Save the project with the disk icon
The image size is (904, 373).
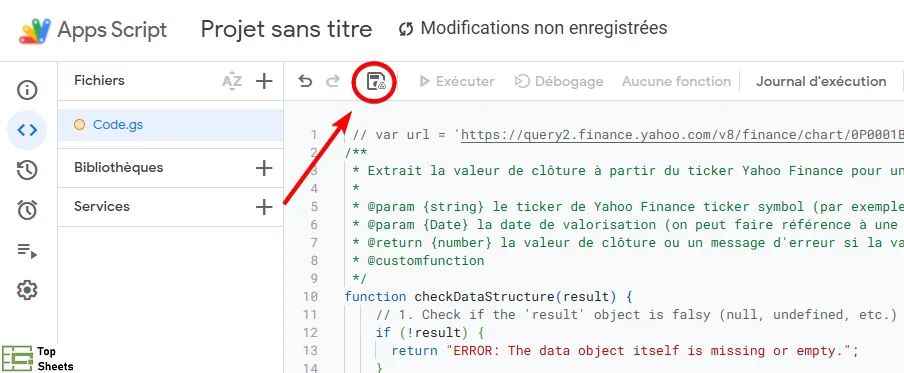point(376,82)
